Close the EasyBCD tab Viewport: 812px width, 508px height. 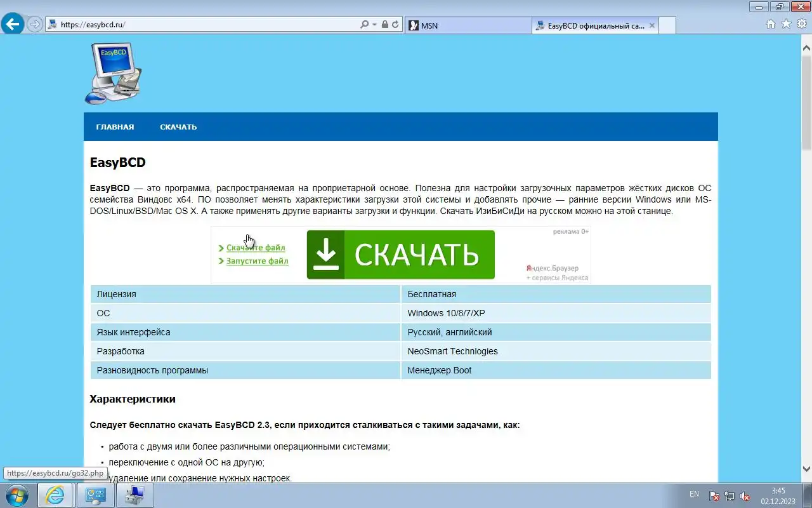tap(651, 25)
